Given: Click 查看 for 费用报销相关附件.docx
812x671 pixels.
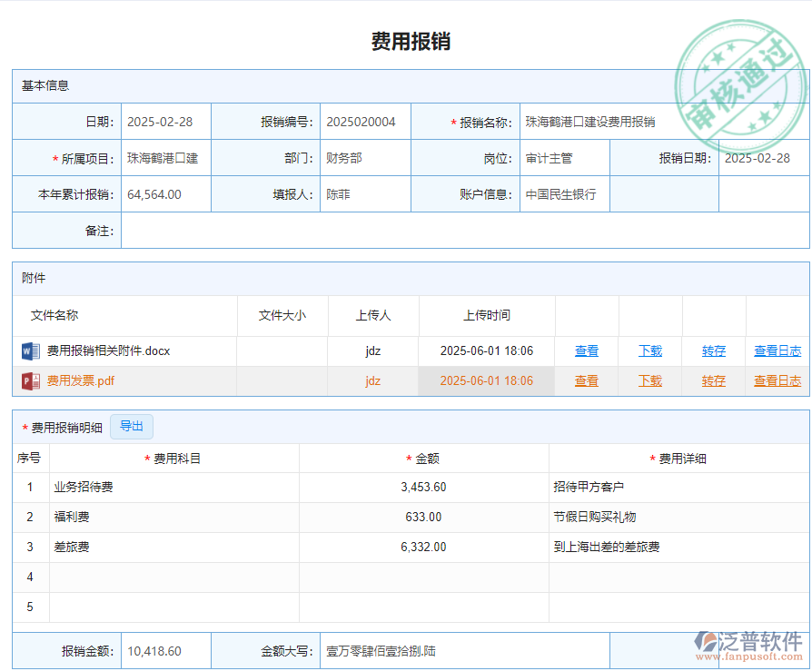Looking at the screenshot, I should (586, 350).
